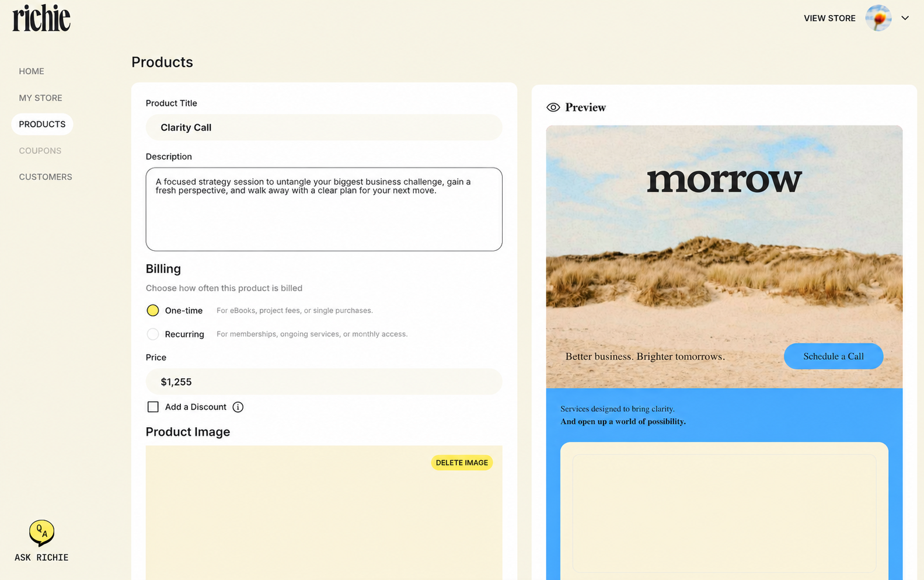Click the richie logo

41,18
